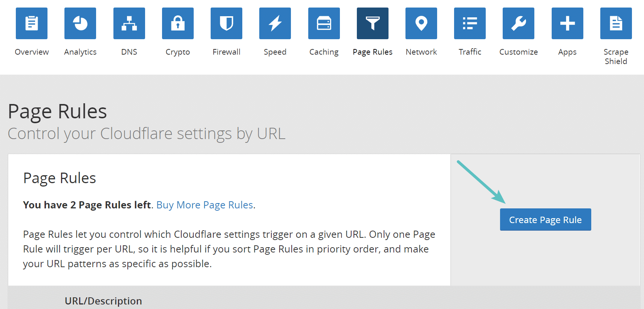Open Speed via the lightning bolt icon
The image size is (644, 309).
pyautogui.click(x=275, y=23)
